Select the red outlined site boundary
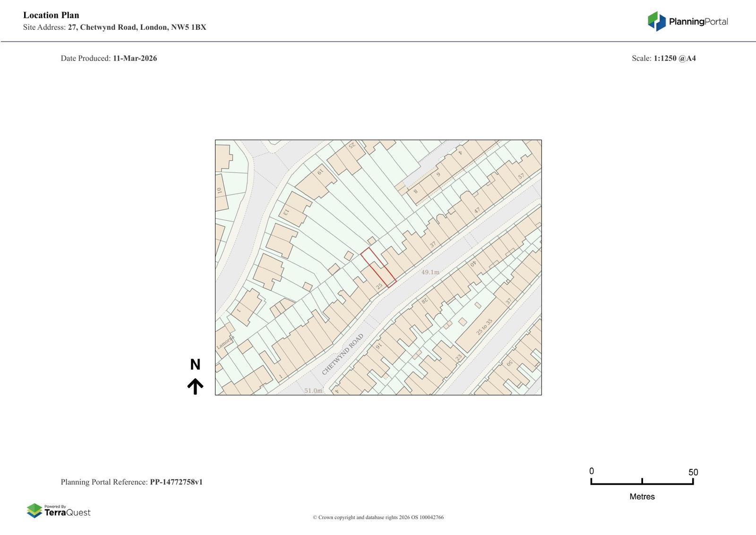This screenshot has height=535, width=756. tap(378, 267)
